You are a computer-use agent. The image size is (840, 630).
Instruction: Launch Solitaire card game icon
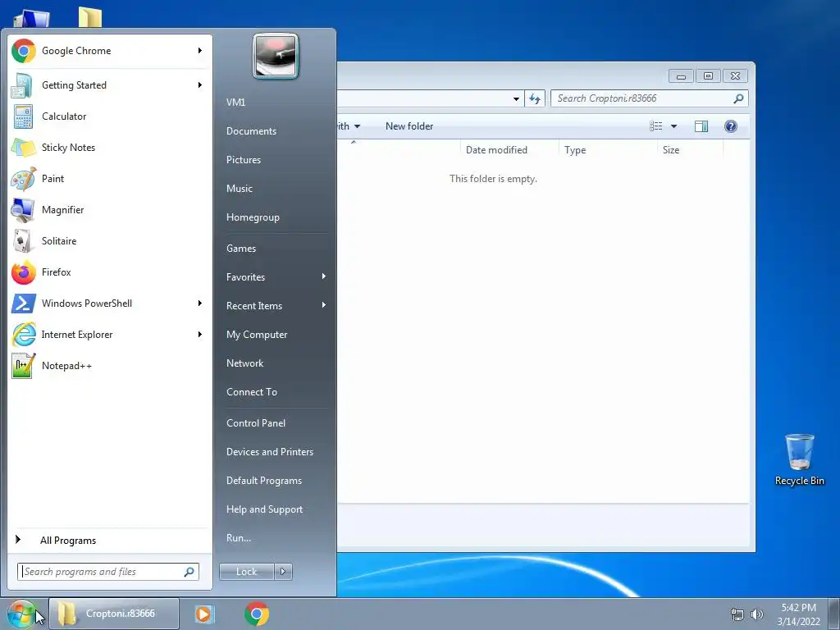pos(22,241)
